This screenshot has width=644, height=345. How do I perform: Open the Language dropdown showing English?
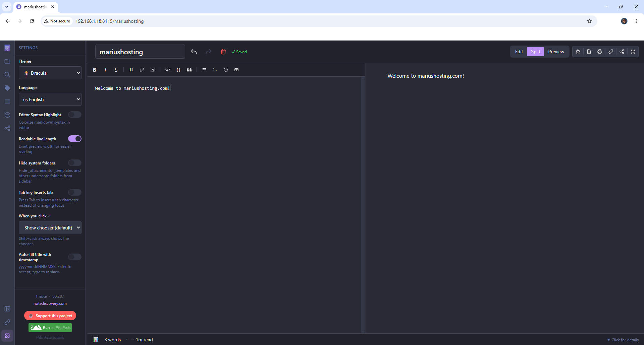tap(50, 99)
